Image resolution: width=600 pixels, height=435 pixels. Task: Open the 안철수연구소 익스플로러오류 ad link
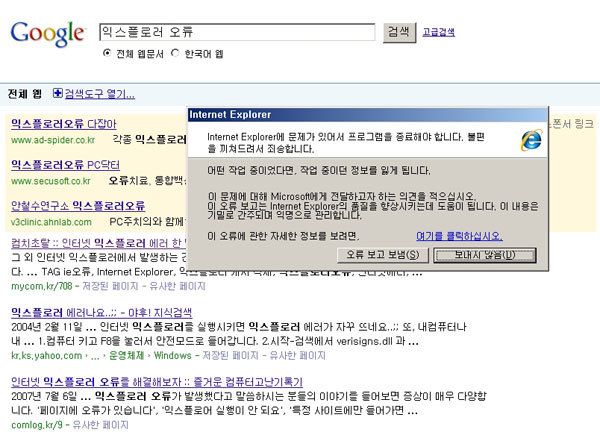78,206
